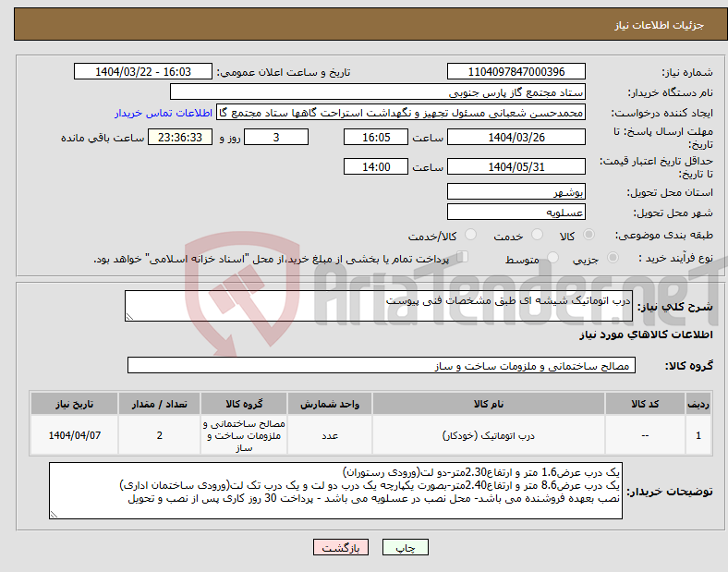
Task: Click the اطلاعات کالاهای مورد نیاز heading
Action: tap(646, 335)
